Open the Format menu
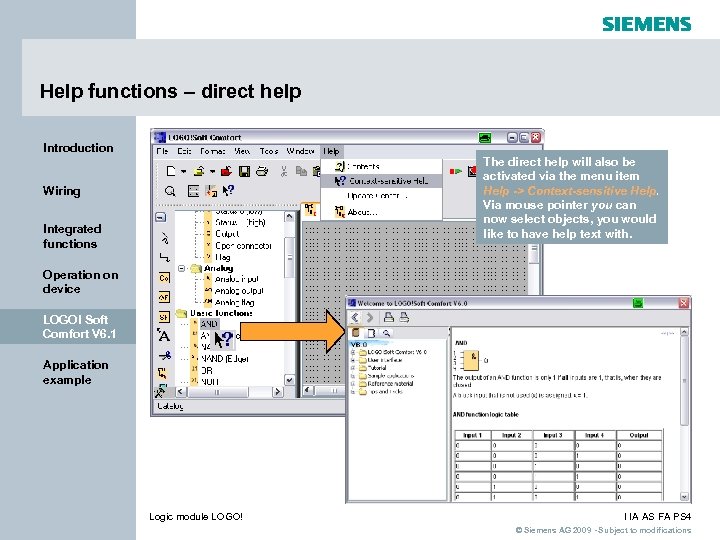 pyautogui.click(x=213, y=151)
